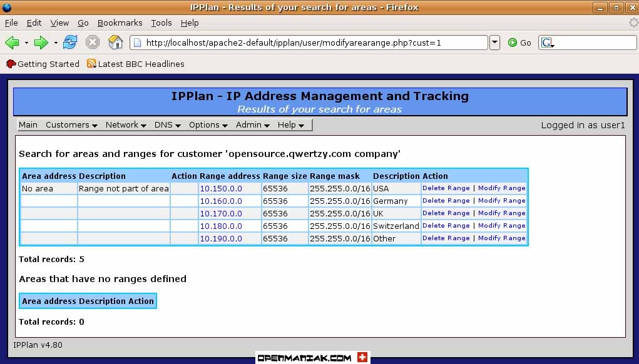639x364 pixels.
Task: Click 'Getting Started' bookmark label
Action: (x=48, y=64)
